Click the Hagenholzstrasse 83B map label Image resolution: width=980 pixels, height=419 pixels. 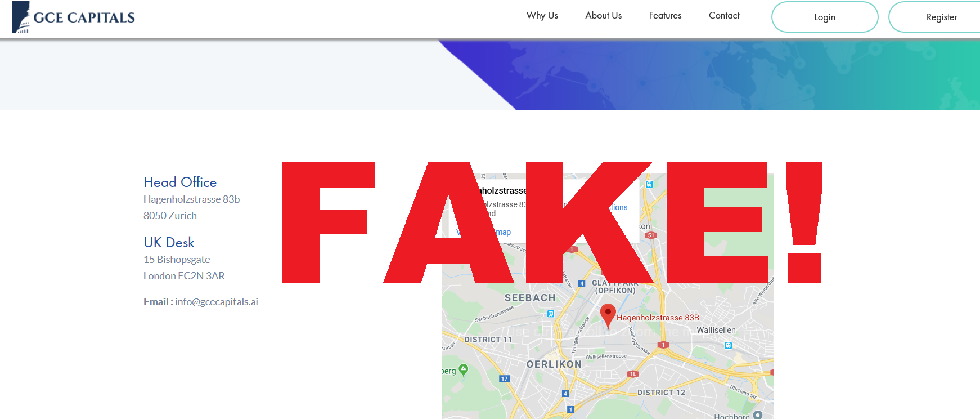point(658,318)
